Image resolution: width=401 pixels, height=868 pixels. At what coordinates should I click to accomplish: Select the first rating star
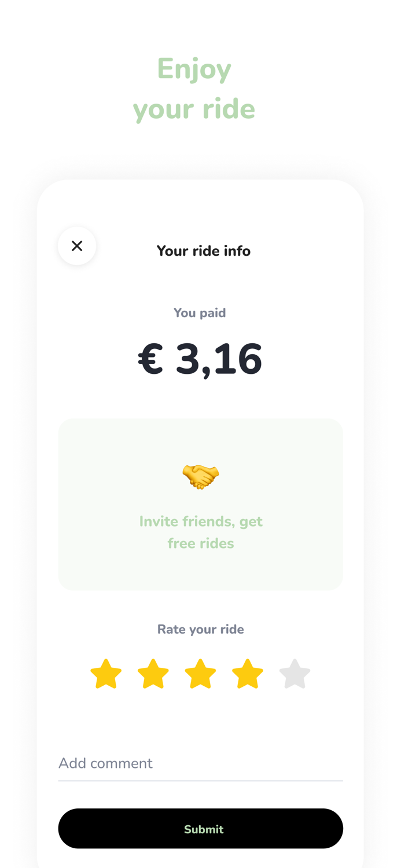(x=106, y=673)
